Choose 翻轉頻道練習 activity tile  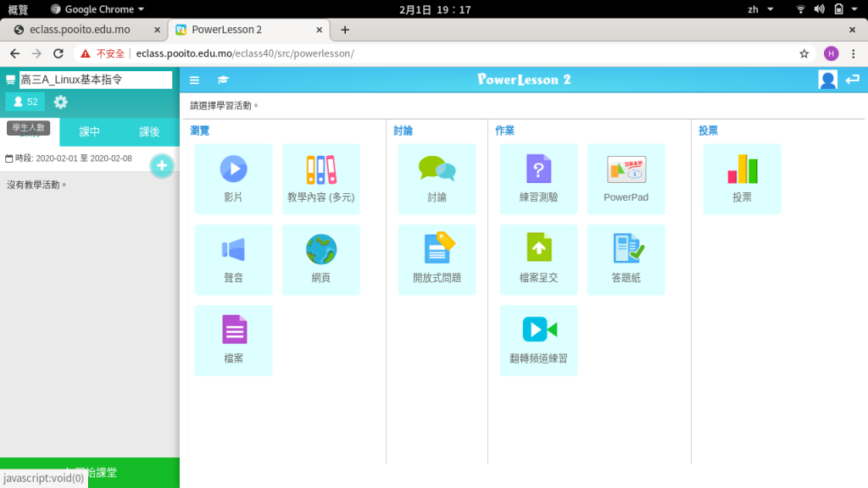click(538, 340)
